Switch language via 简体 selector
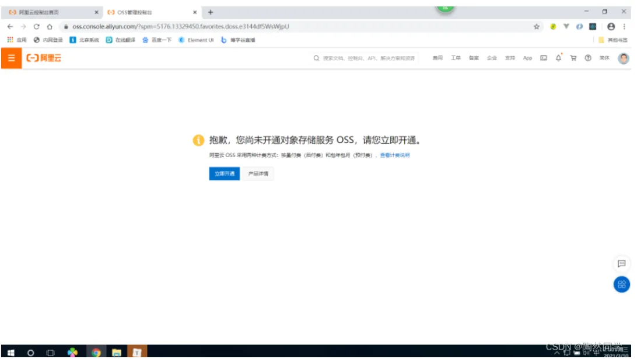This screenshot has height=359, width=644. pos(604,58)
